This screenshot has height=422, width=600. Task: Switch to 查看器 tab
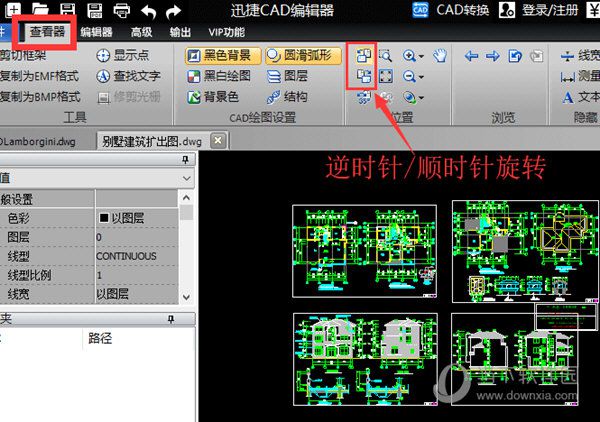[x=47, y=32]
